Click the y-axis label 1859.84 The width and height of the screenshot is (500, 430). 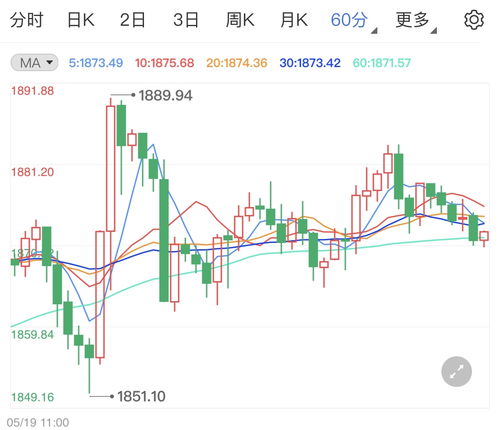pos(33,335)
